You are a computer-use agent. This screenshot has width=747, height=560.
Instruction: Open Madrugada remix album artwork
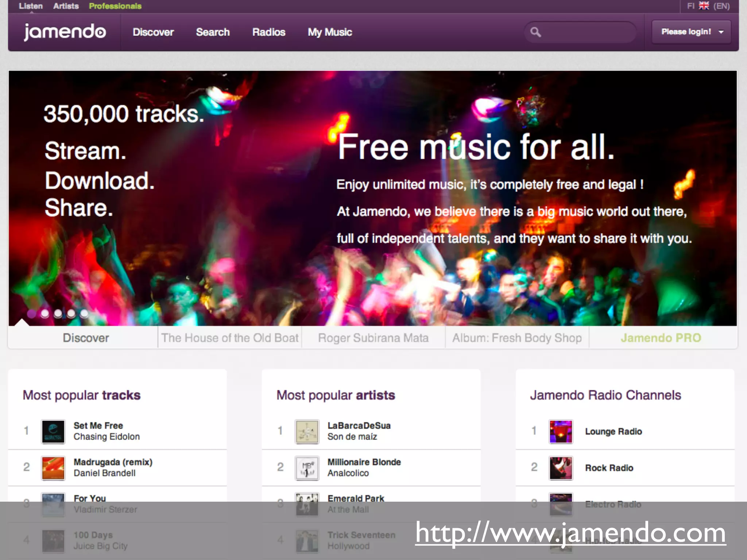(x=53, y=468)
